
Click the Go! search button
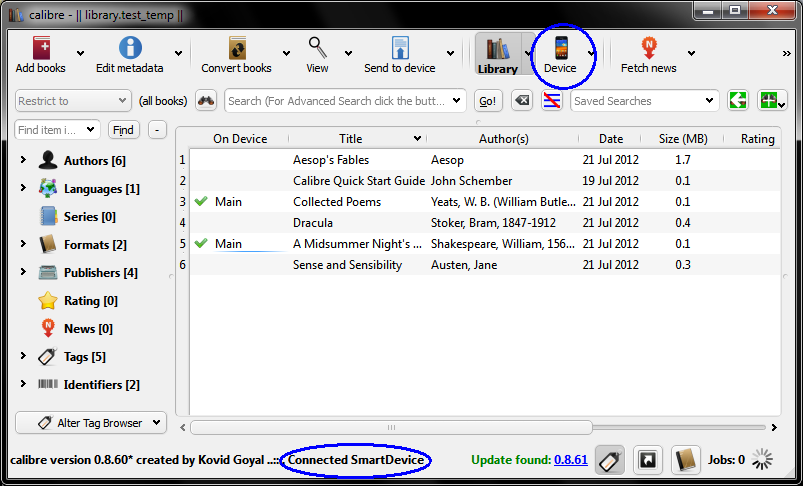pos(488,101)
